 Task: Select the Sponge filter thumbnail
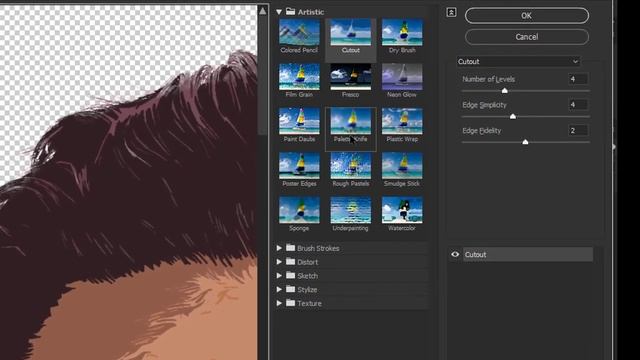coord(299,211)
